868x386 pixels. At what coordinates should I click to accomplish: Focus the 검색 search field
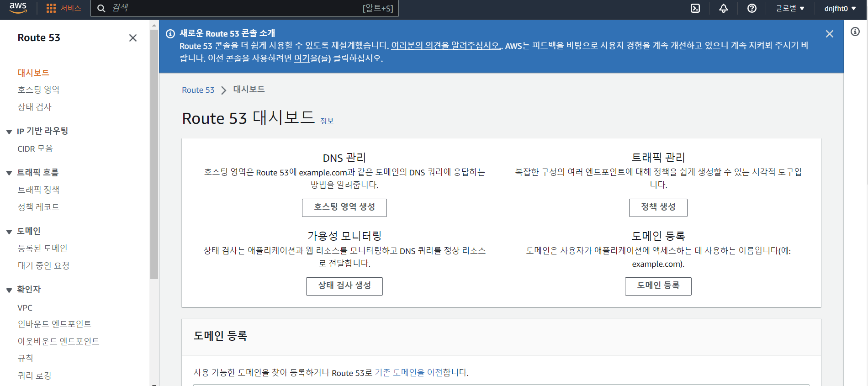[x=244, y=8]
